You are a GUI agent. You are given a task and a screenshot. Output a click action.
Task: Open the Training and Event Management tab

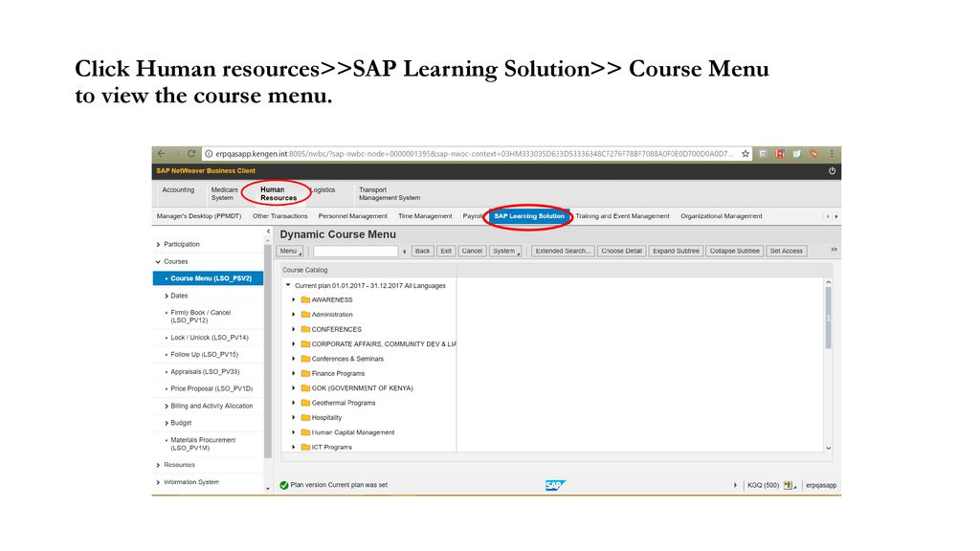[x=622, y=216]
